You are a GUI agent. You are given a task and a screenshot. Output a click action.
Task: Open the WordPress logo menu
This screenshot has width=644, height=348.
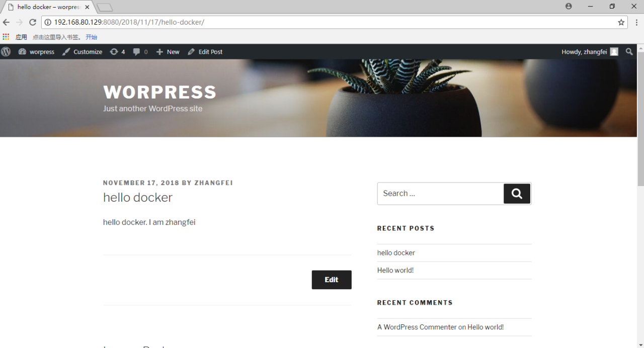tap(6, 52)
